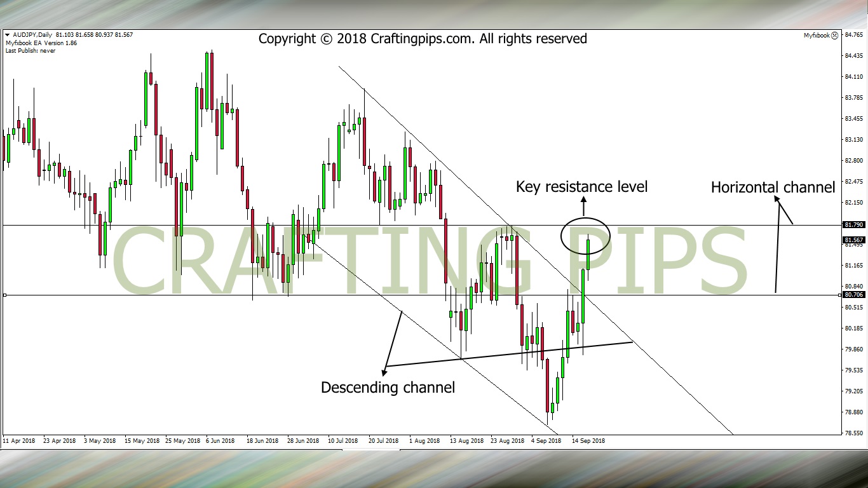868x488 pixels.
Task: Click the Myfxbook label beside the face icon
Action: pyautogui.click(x=817, y=36)
